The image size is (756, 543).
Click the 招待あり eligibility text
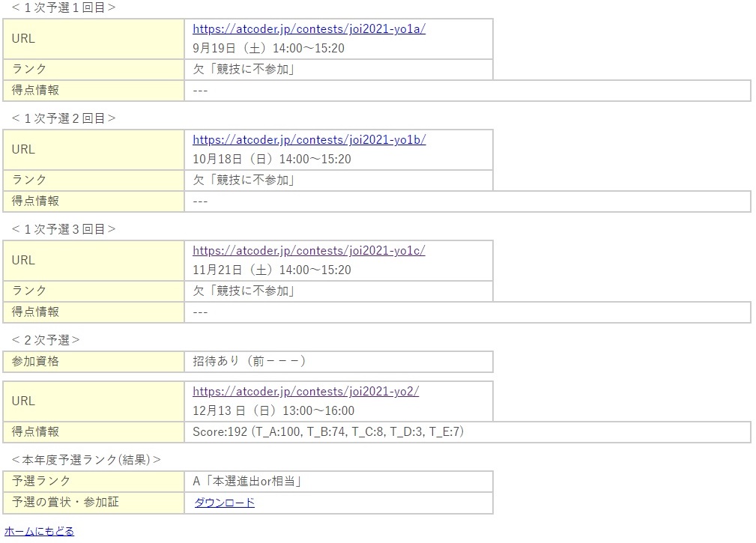pyautogui.click(x=248, y=361)
